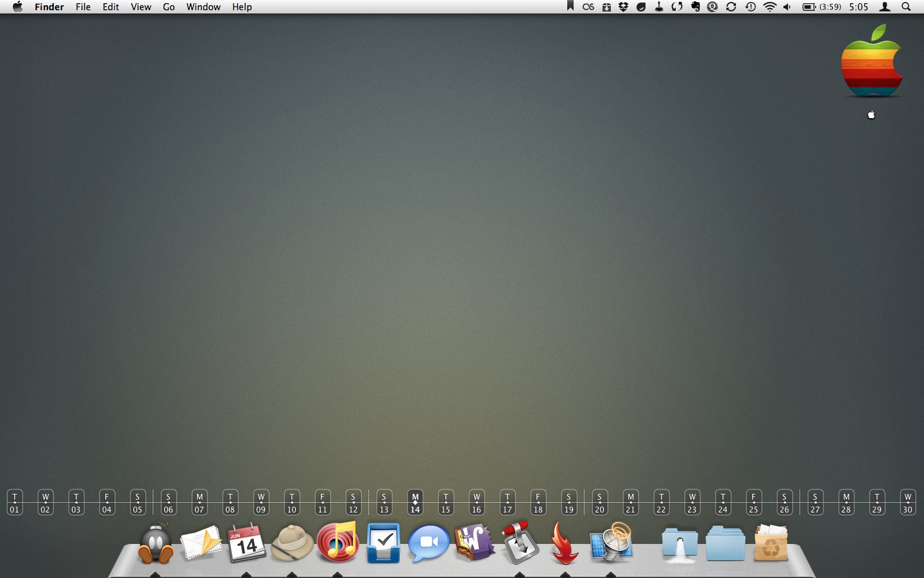Open the Finder menu
924x578 pixels.
(x=49, y=7)
